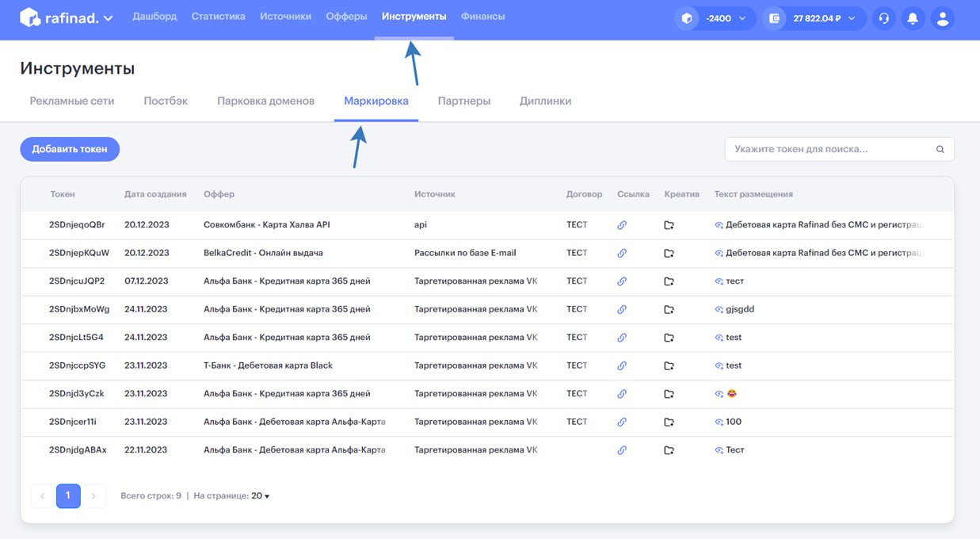The image size is (980, 539).
Task: Select offer Т-Банк - Дебетовая карта Black
Action: pos(268,366)
